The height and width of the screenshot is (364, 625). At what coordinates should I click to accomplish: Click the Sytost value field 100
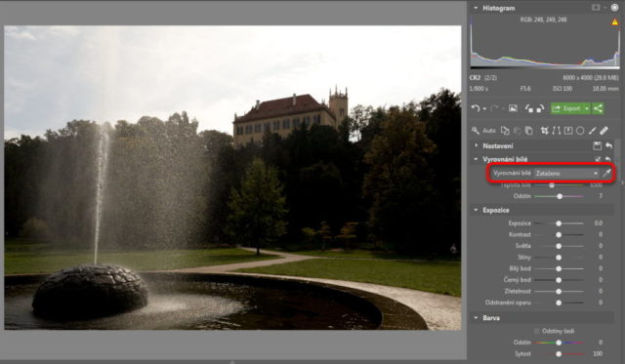598,353
